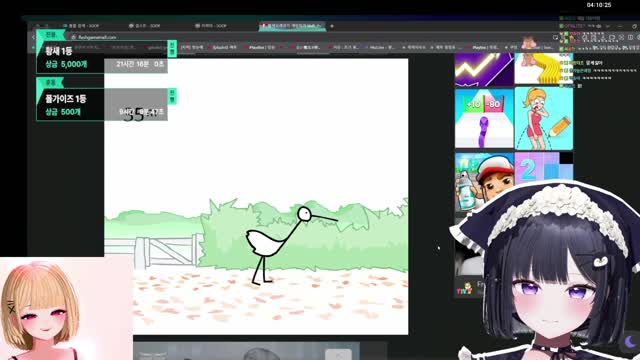The image size is (640, 360).
Task: Open the purple number 2 blocks game thumbnail
Action: coord(544,168)
